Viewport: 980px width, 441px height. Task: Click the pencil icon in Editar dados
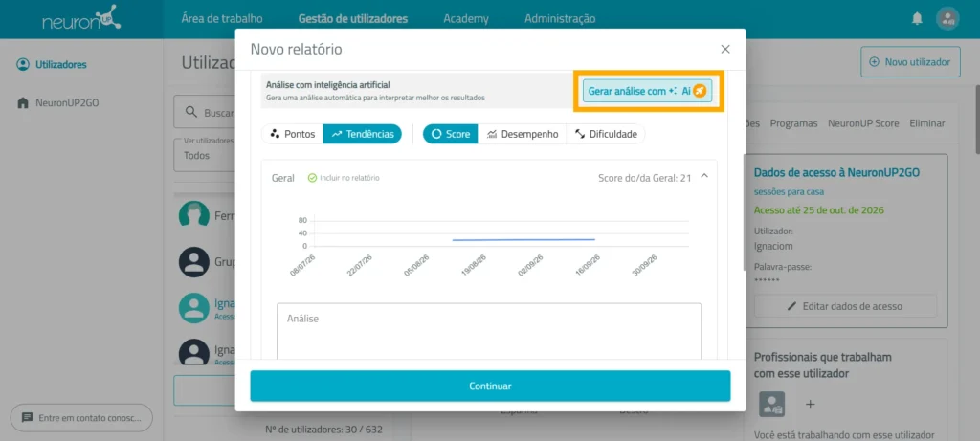click(792, 306)
